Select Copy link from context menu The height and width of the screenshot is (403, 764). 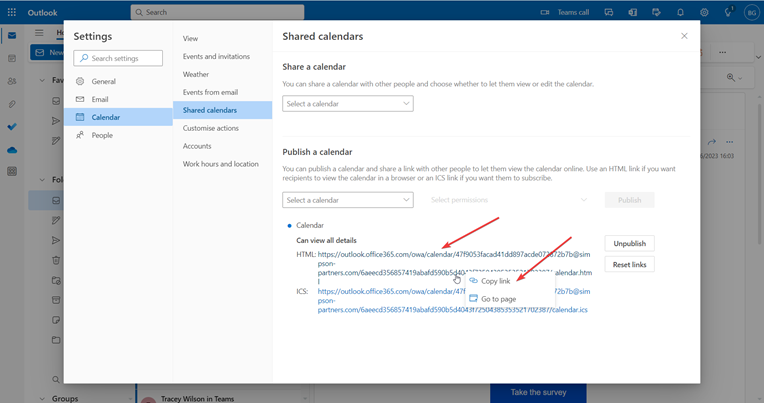(495, 281)
